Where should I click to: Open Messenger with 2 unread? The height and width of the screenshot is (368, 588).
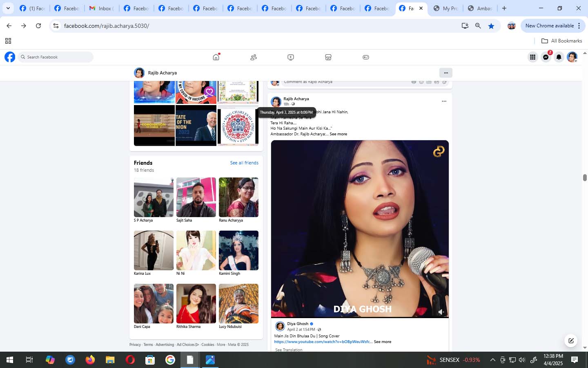coord(546,57)
